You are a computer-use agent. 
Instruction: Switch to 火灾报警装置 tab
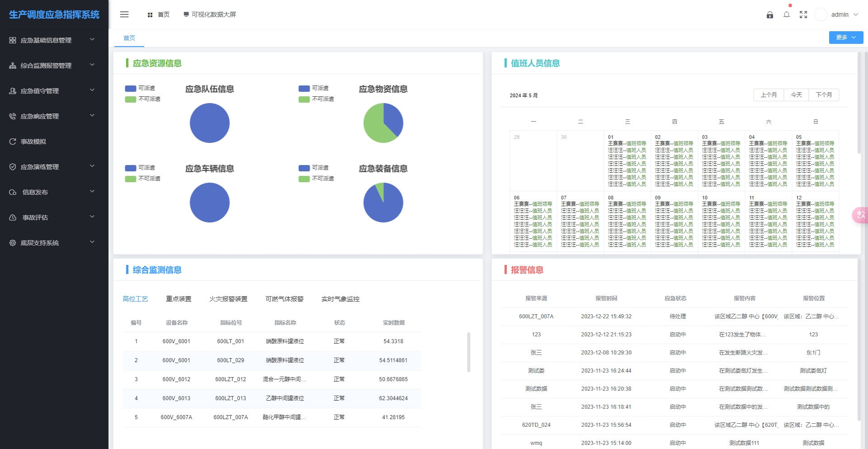228,299
